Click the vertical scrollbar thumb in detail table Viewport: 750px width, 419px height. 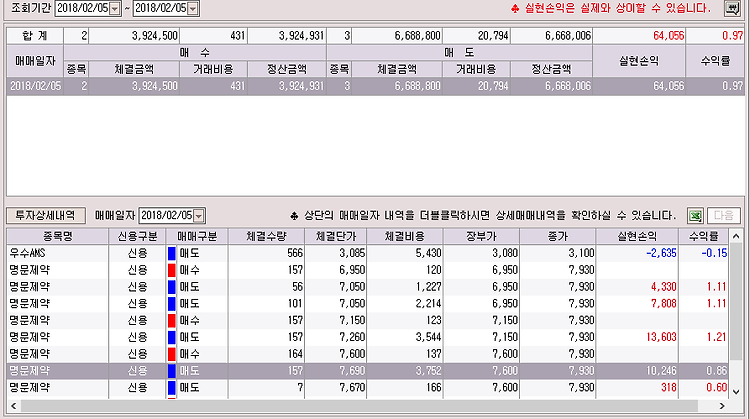pyautogui.click(x=736, y=302)
